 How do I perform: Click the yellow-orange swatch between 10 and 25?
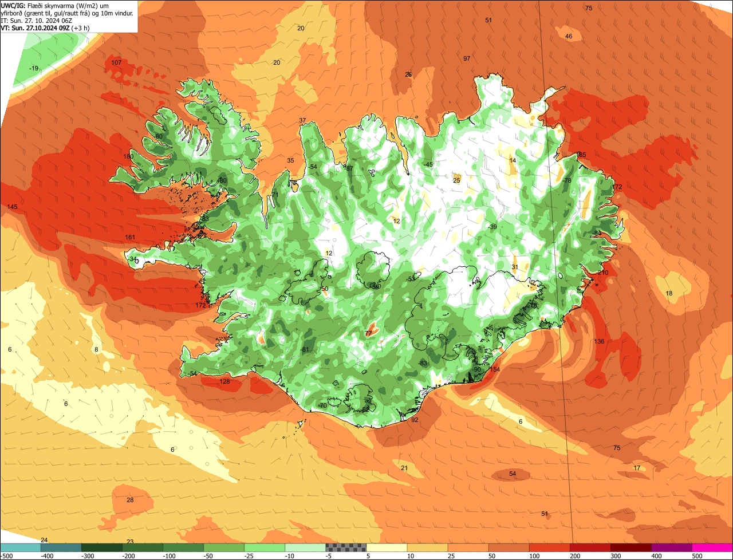pos(427,547)
